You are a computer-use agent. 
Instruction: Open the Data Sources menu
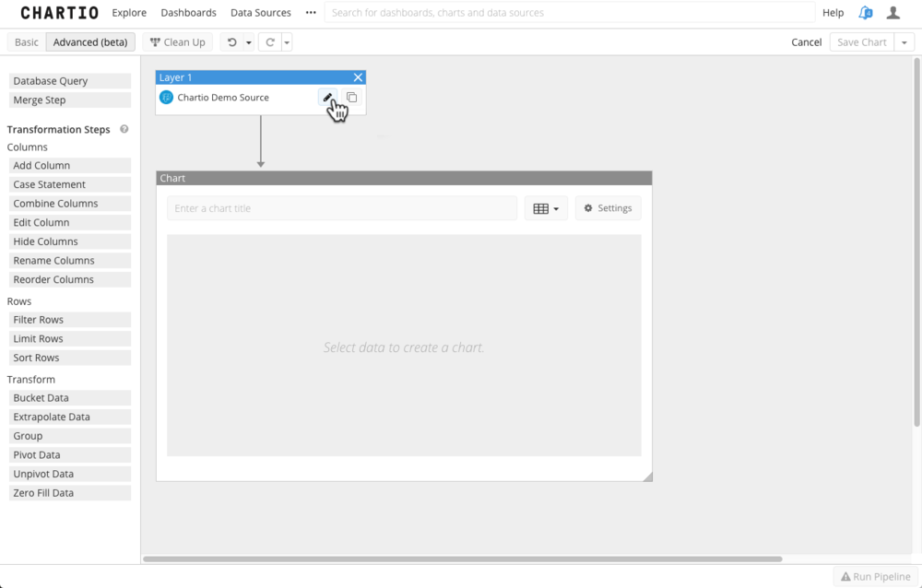261,12
